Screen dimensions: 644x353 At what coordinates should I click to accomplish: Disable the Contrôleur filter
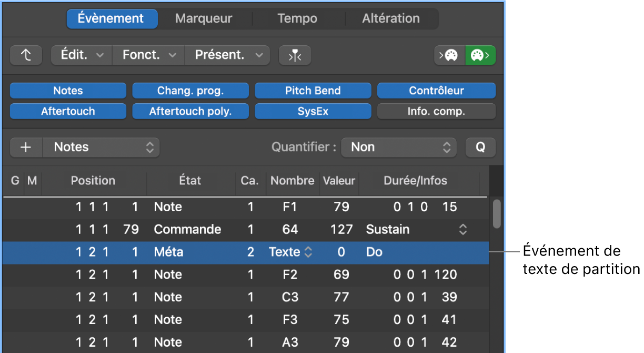click(436, 90)
